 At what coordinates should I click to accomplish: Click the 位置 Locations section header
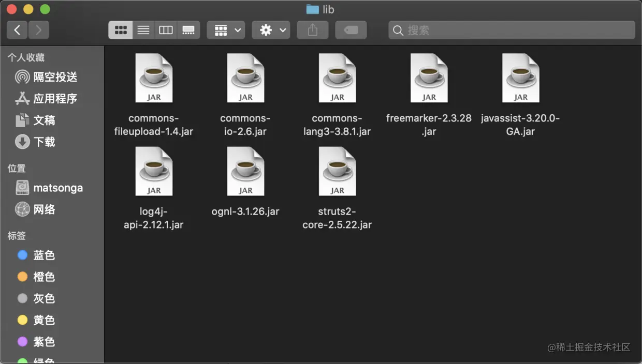click(x=17, y=169)
